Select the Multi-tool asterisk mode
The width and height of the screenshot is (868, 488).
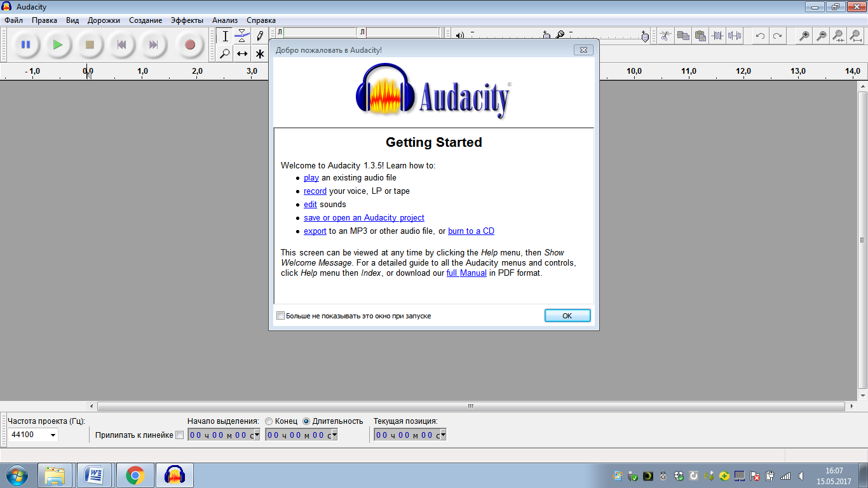tap(259, 53)
